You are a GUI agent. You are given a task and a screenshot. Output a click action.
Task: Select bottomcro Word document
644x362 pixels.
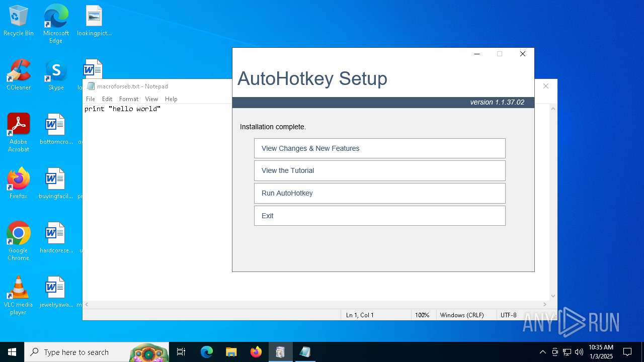pyautogui.click(x=56, y=130)
